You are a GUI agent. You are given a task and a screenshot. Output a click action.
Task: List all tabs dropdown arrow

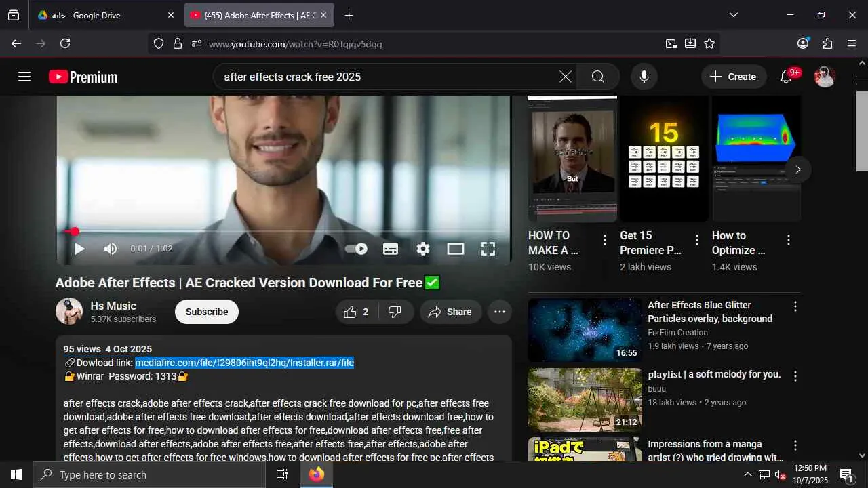(x=733, y=15)
